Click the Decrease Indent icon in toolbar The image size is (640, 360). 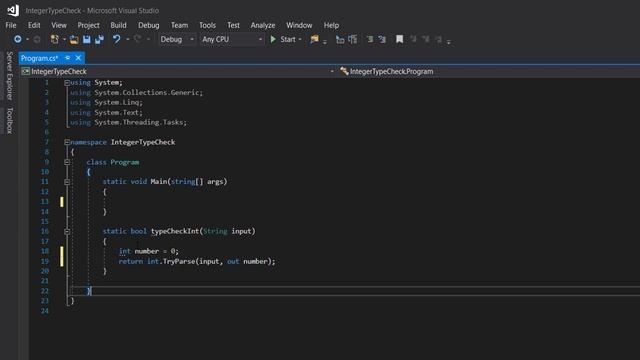(x=340, y=39)
